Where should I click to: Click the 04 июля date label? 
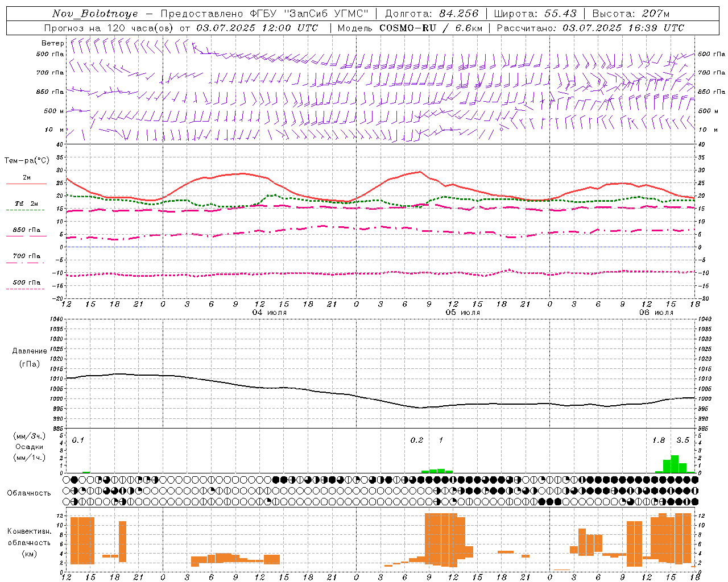270,313
